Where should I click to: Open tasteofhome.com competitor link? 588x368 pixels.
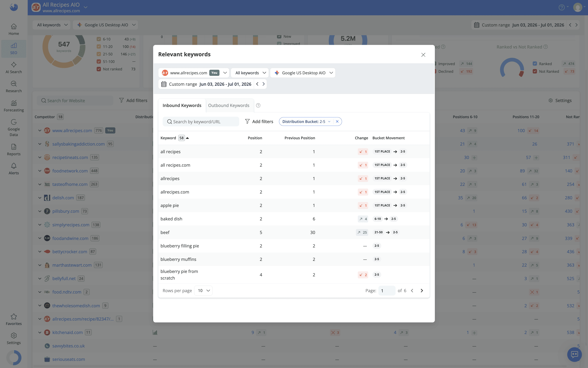pyautogui.click(x=70, y=184)
